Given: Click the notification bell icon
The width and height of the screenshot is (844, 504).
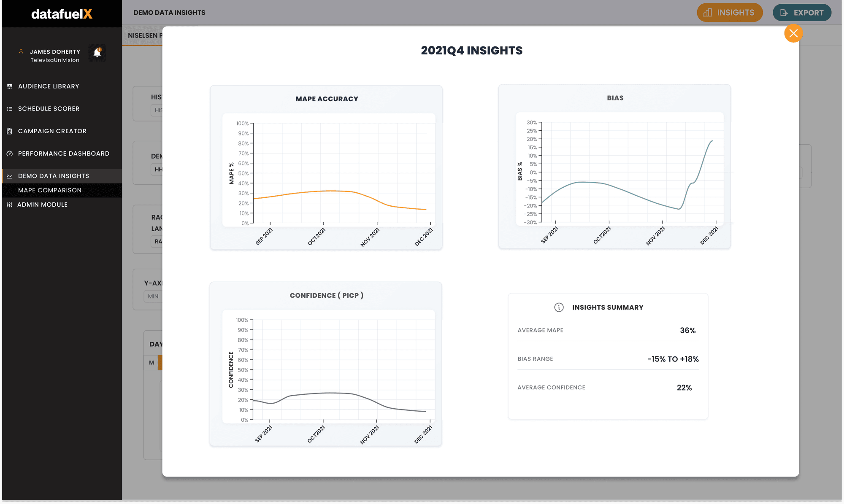Looking at the screenshot, I should [97, 53].
